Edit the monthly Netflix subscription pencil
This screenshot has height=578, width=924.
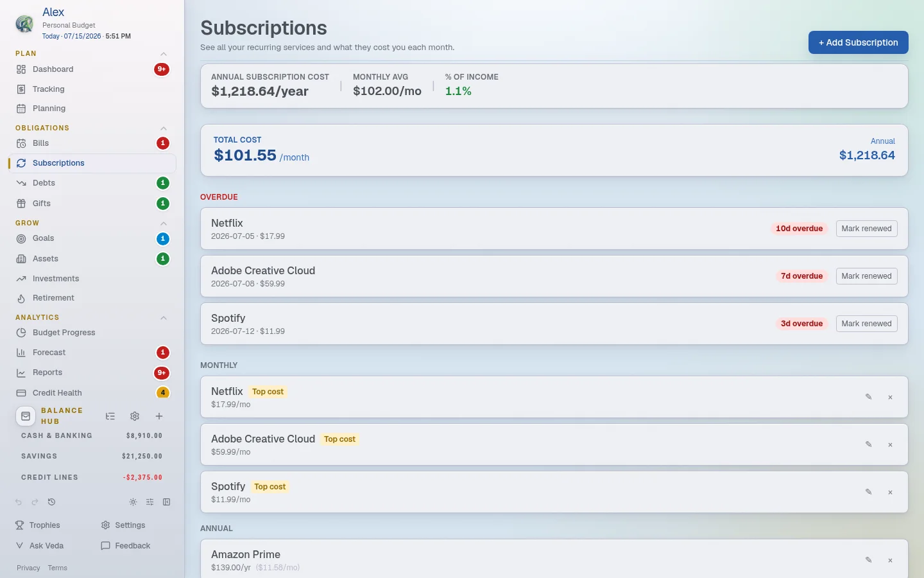point(868,397)
